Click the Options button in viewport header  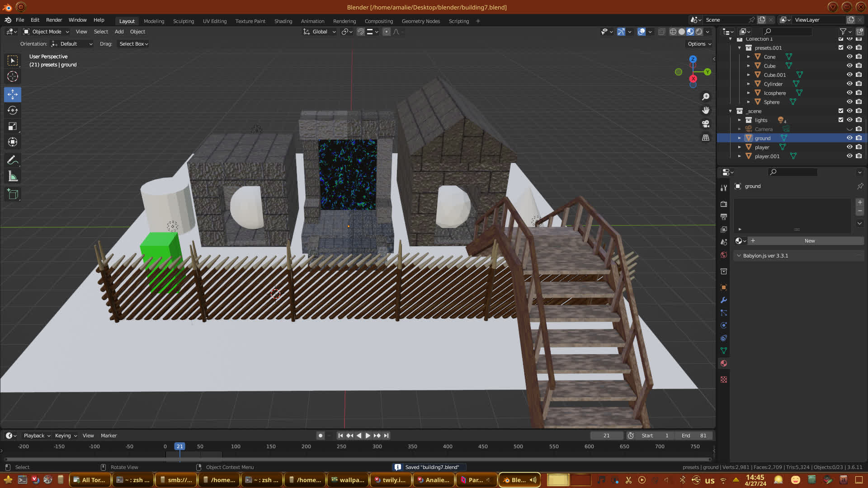tap(699, 44)
